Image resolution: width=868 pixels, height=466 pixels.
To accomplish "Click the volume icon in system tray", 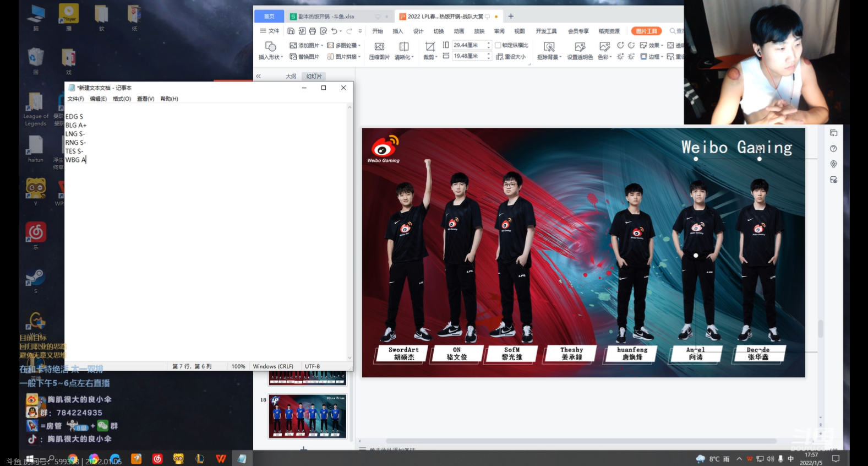I will 770,459.
